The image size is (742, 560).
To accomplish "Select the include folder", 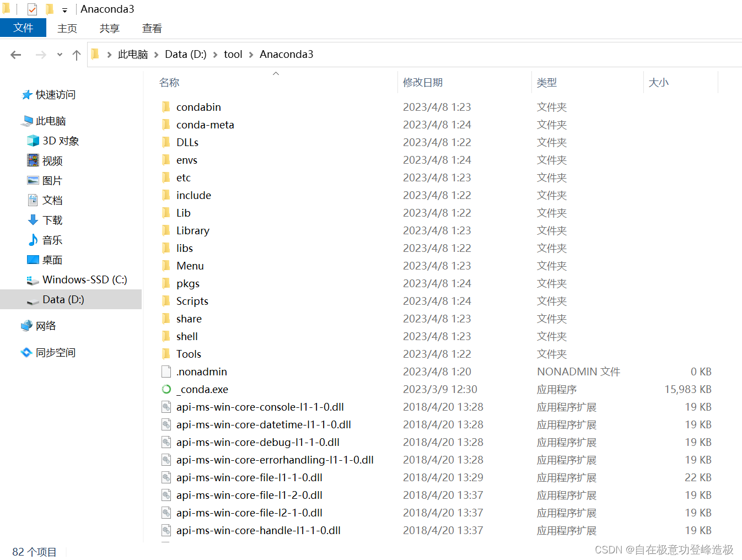I will tap(193, 195).
